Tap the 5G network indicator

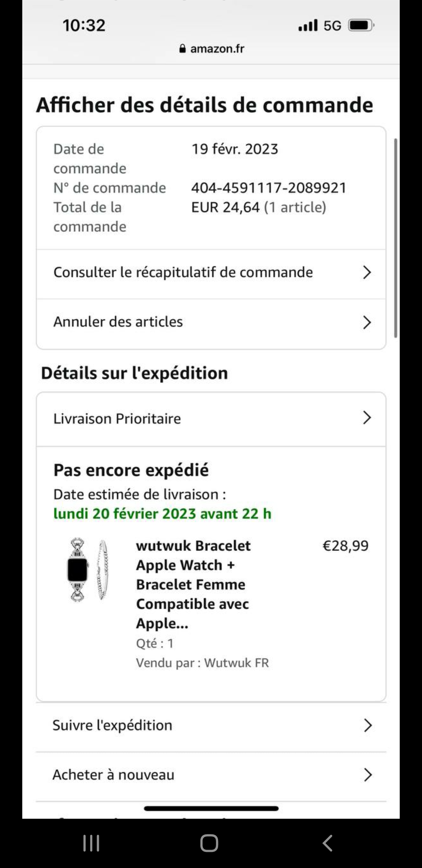(332, 26)
